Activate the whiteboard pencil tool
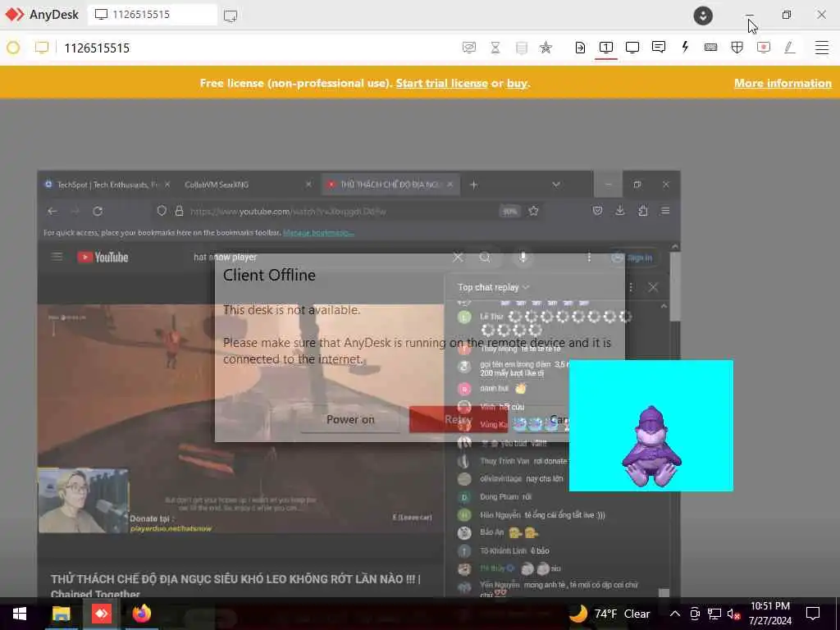 (x=789, y=48)
